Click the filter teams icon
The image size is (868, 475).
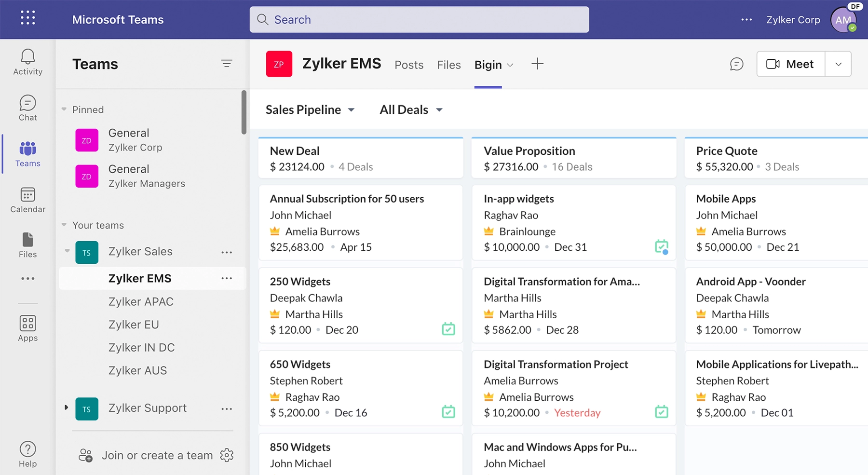(x=227, y=64)
